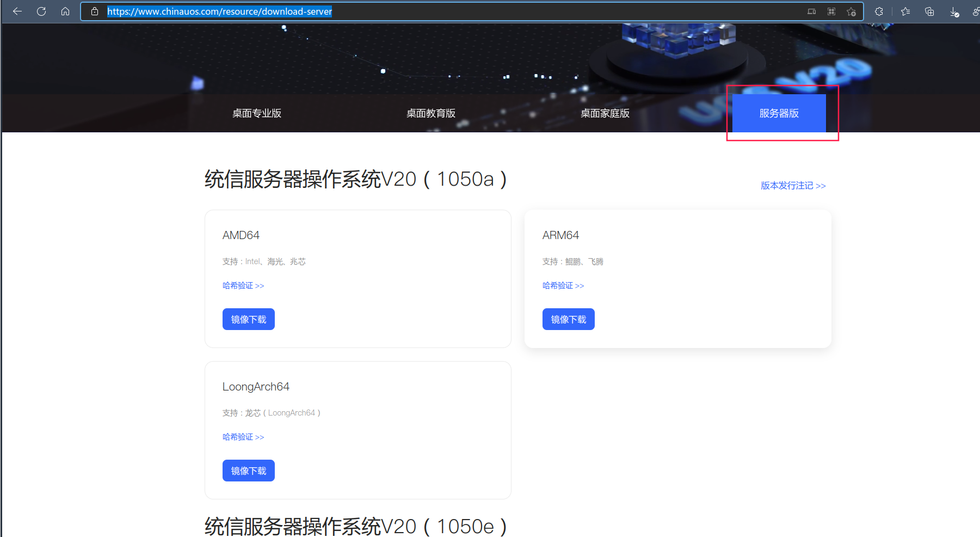Open 哈希验证 link in the ARM64 card
Screen dimensions: 980x537
(x=563, y=285)
